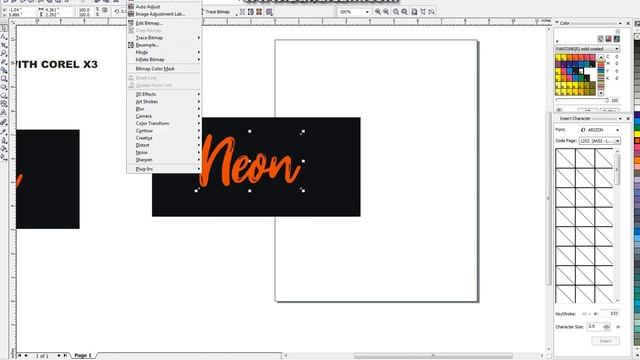640x360 pixels.
Task: Select the Shape tool in the toolbox
Action: [x=4, y=37]
